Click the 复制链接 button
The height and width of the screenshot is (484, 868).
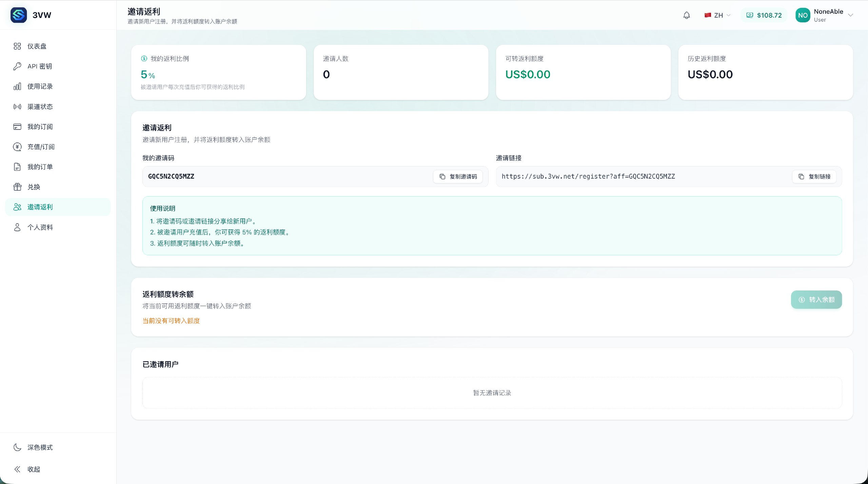tap(814, 177)
